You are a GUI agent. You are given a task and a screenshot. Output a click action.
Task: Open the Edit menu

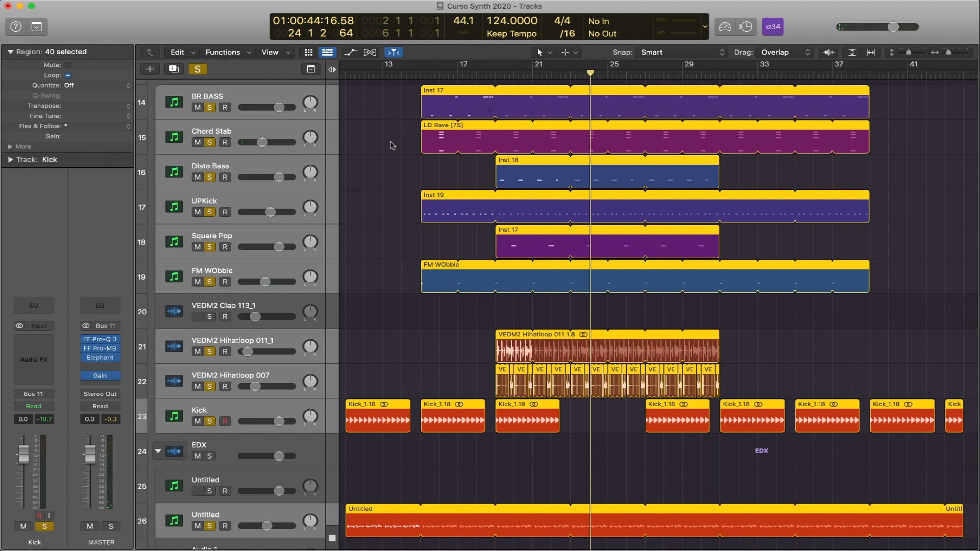point(182,52)
